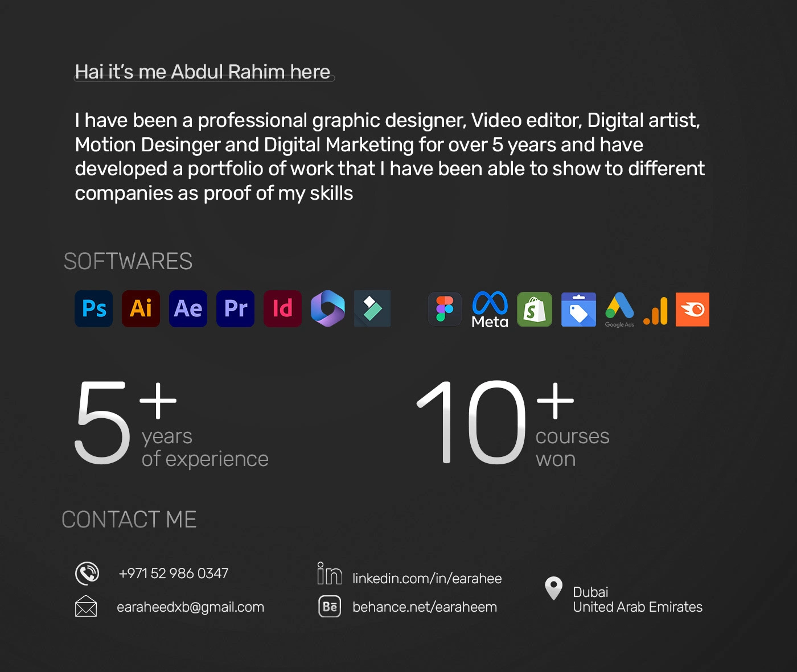This screenshot has height=672, width=797.
Task: Click the LinkedIn 'in' icon
Action: [330, 573]
